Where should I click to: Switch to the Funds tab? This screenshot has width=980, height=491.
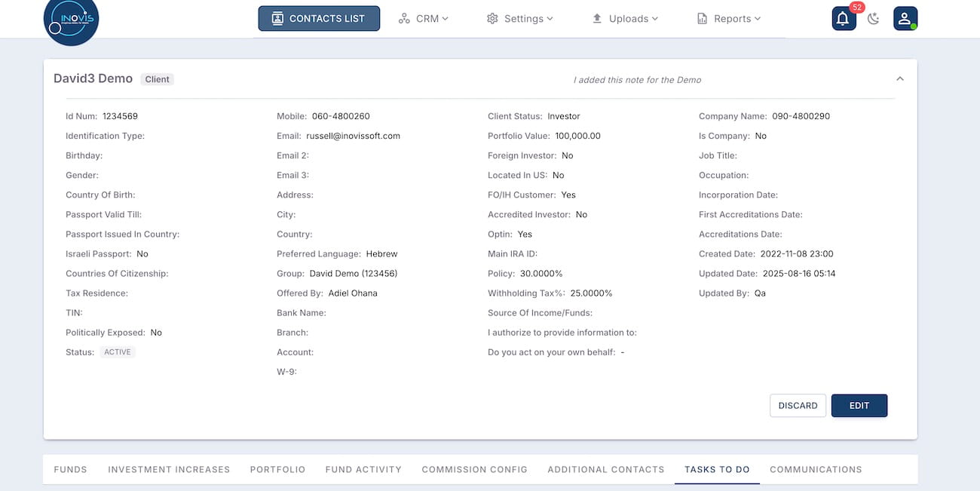(70, 469)
